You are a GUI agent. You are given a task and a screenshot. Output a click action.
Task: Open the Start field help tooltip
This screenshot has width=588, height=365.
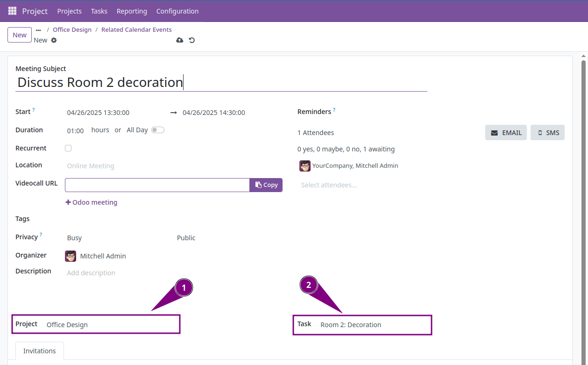(32, 109)
